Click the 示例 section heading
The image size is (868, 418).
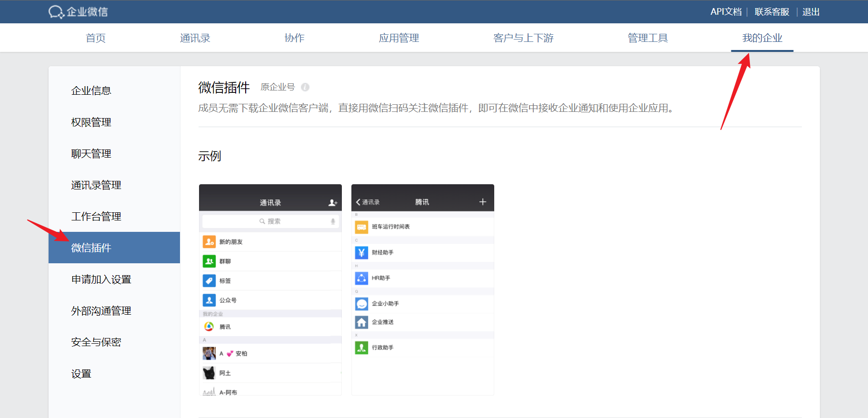click(210, 156)
